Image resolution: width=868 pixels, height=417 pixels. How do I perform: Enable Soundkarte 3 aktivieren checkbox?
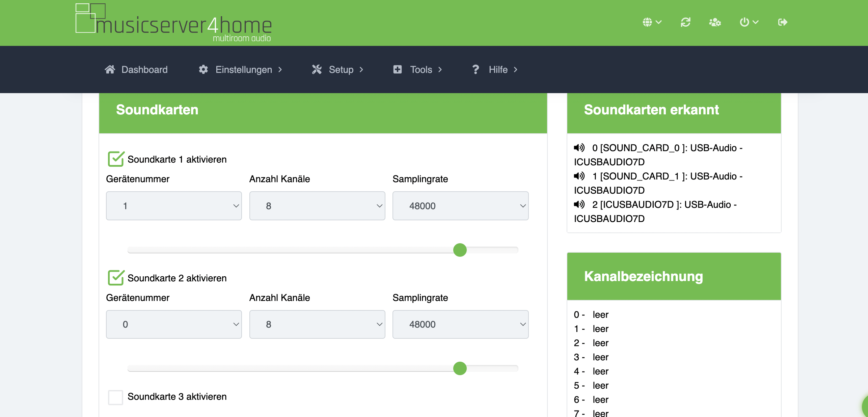pyautogui.click(x=115, y=397)
